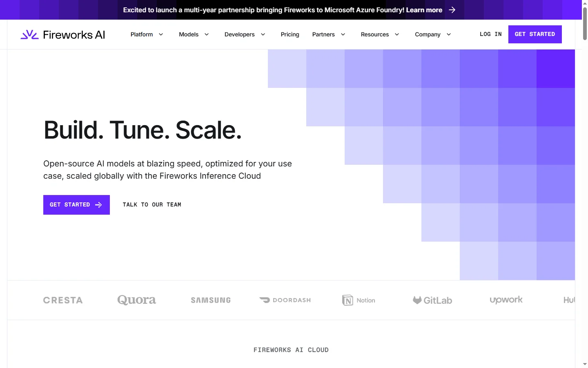Click the Notion logo

tap(359, 300)
